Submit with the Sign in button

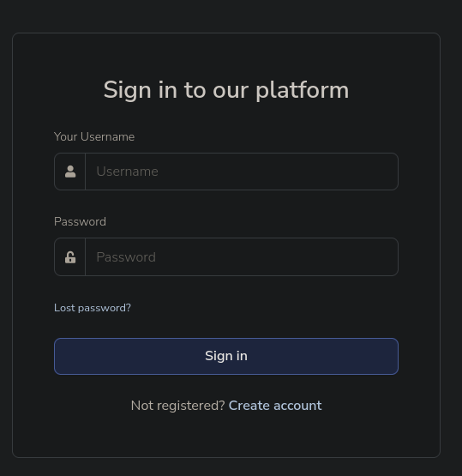(x=226, y=356)
